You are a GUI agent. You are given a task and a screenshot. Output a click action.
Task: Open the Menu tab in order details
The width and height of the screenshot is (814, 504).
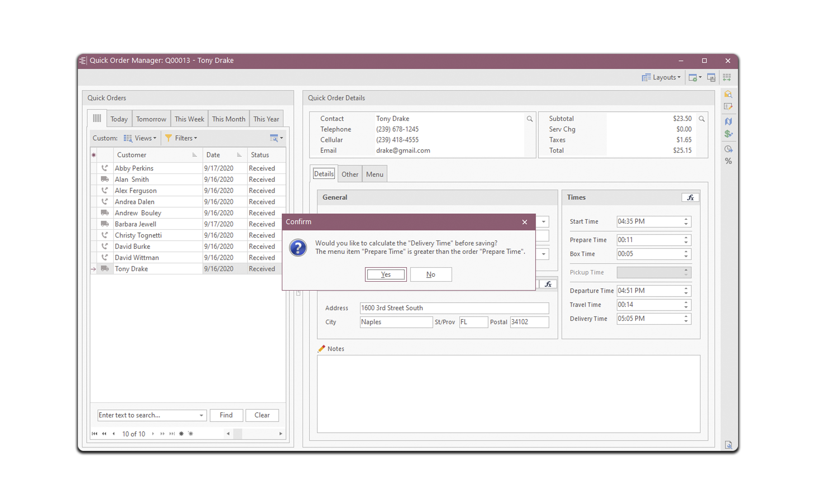tap(374, 174)
